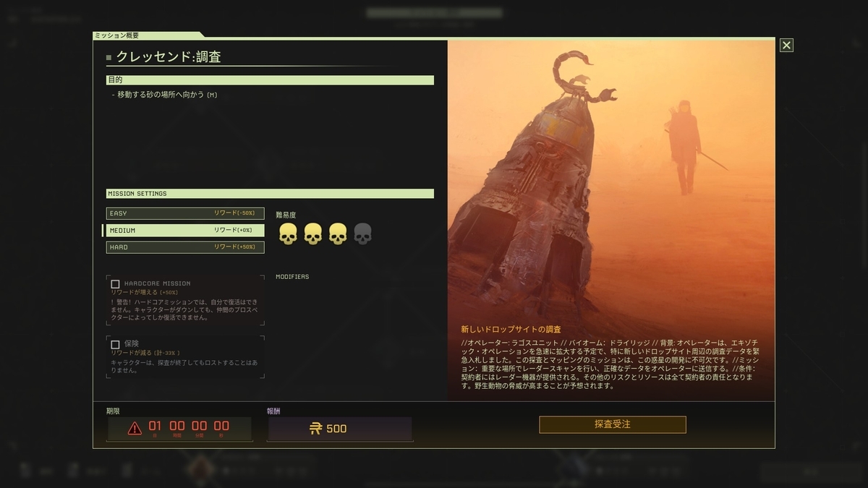
Task: Click the MISSION SETTINGS header bar
Action: (270, 194)
